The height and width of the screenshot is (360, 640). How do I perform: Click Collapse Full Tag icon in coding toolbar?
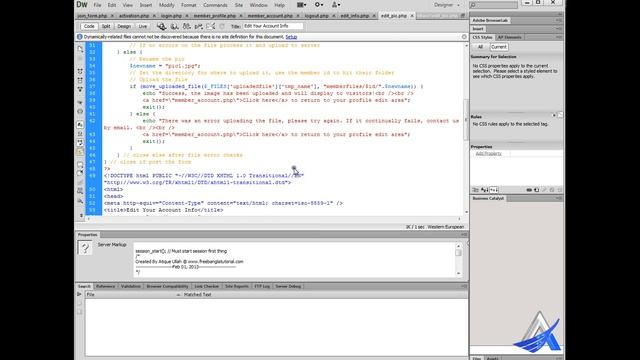click(80, 71)
